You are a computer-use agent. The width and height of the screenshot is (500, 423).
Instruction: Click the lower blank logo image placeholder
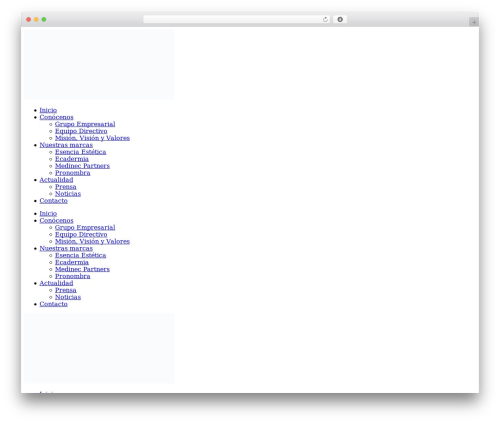[x=99, y=349]
